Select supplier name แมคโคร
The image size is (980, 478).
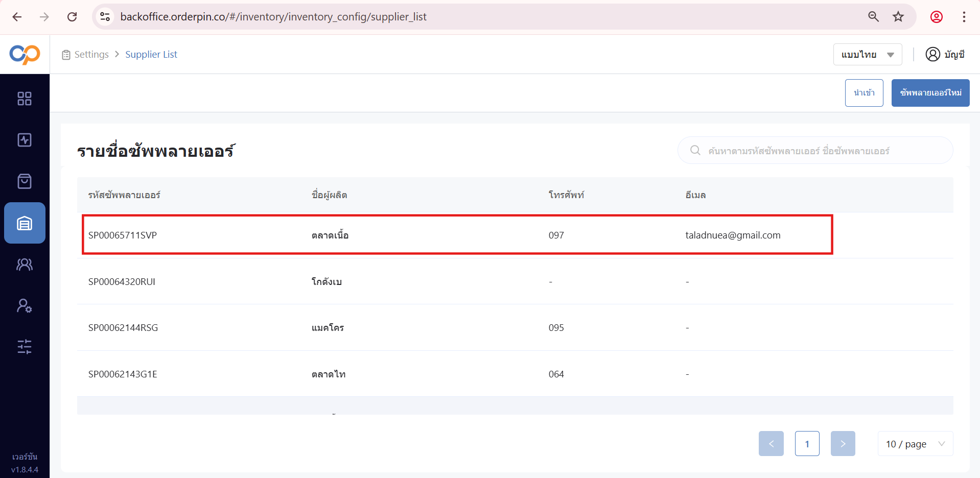point(328,328)
